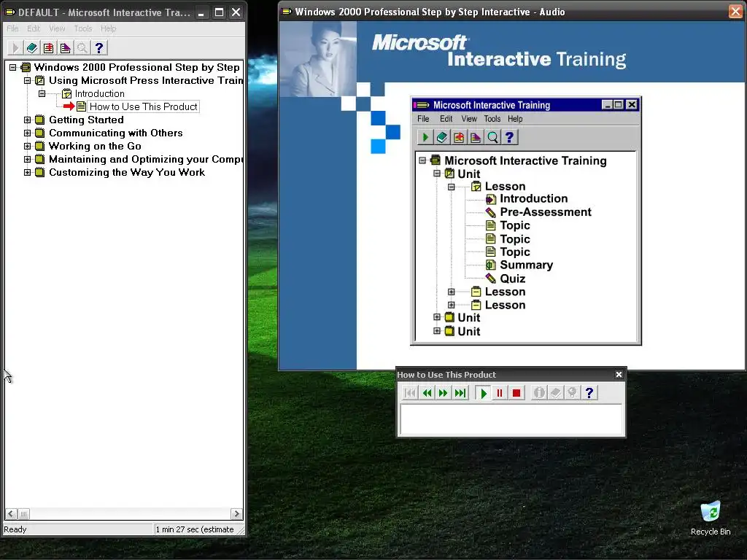Click the red Stop button in player

pos(516,393)
